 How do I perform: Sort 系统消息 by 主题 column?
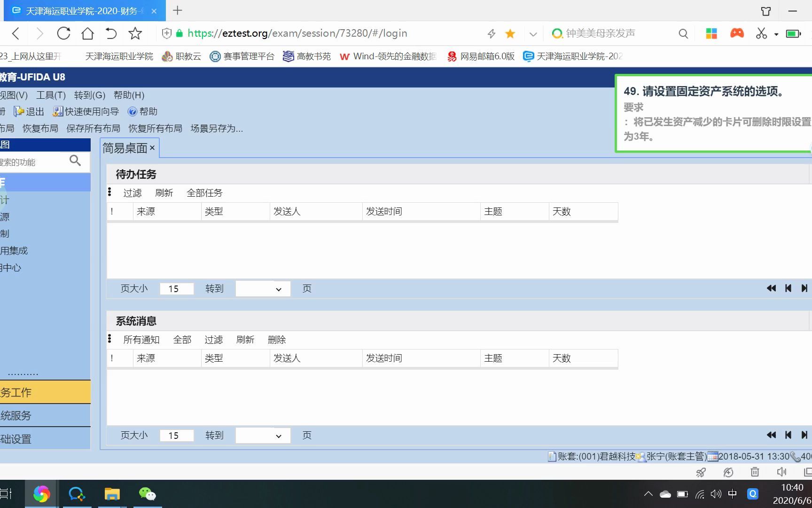(515, 358)
